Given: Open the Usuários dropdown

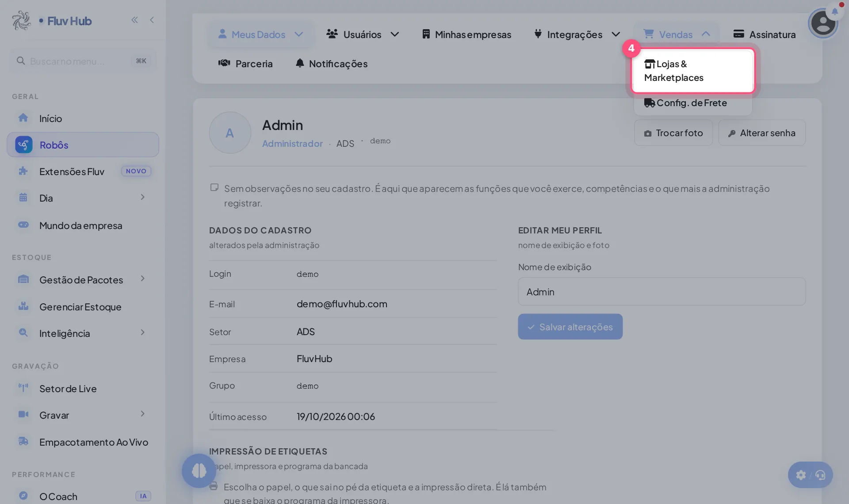Looking at the screenshot, I should [363, 34].
